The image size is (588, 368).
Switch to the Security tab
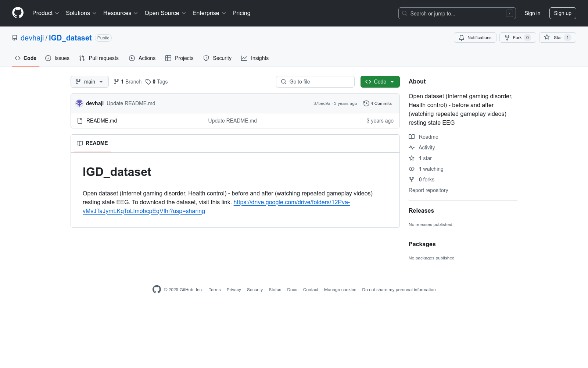218,58
